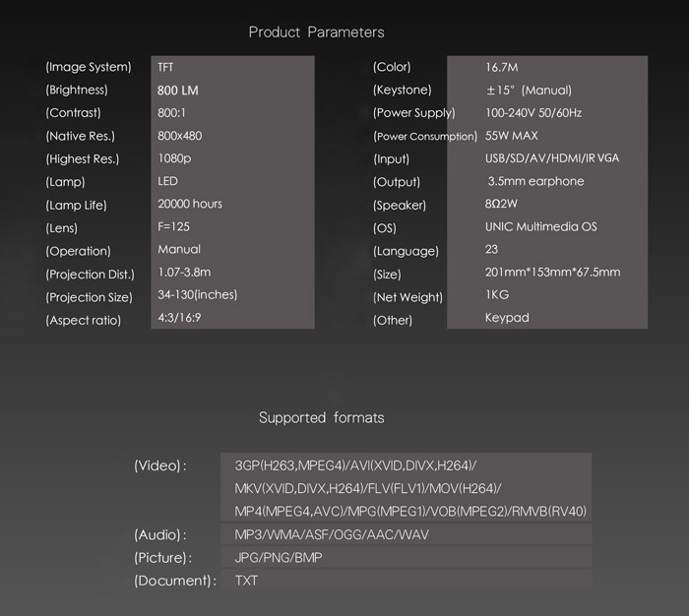The height and width of the screenshot is (616, 689).
Task: Select the USB/SD/AV/HDMI/IR VGA input value
Action: [x=552, y=158]
